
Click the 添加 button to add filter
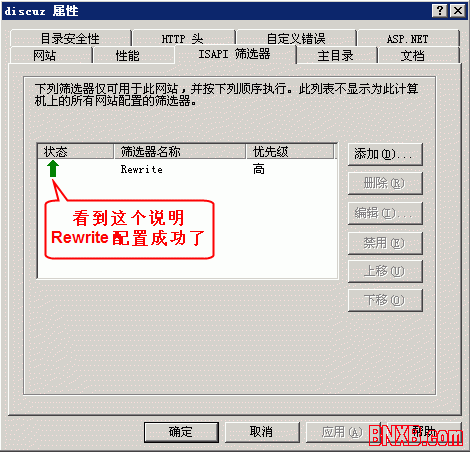tap(385, 154)
